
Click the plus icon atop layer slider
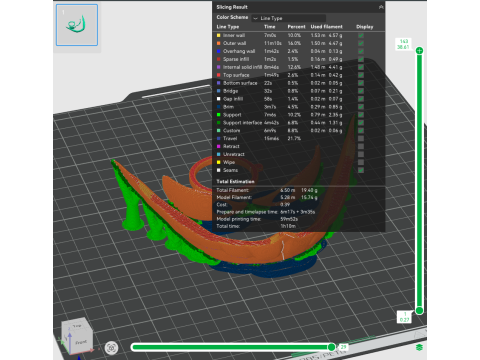tap(419, 51)
